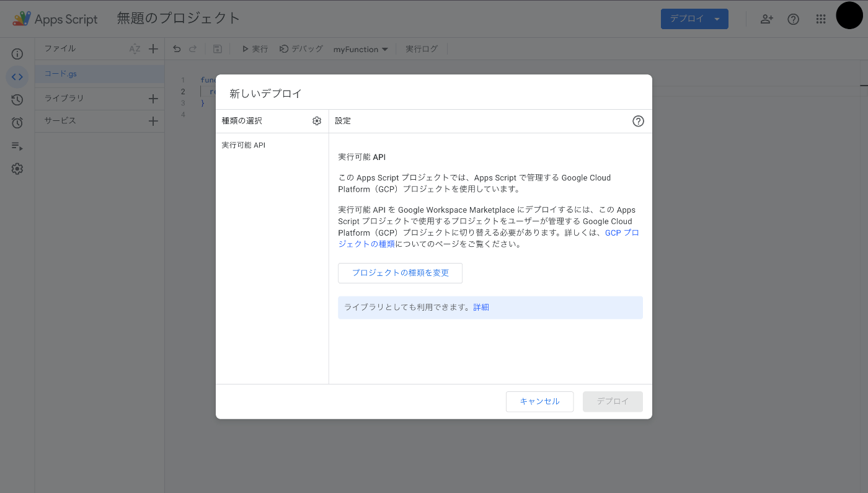Add a new file with plus icon

(x=153, y=49)
